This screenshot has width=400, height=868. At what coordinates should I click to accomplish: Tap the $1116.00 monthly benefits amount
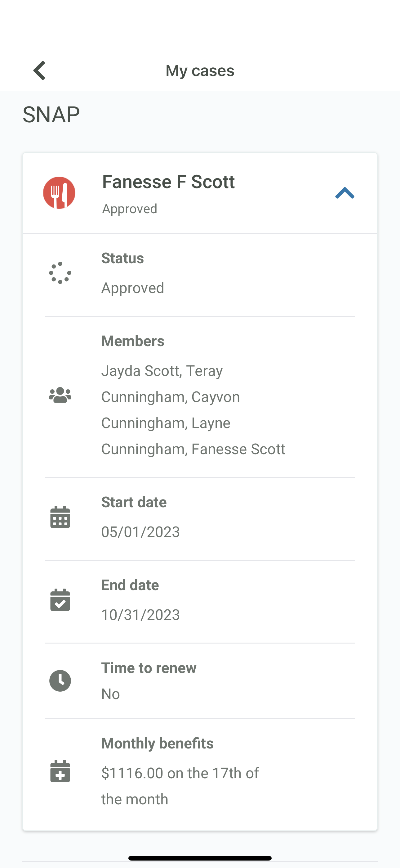pyautogui.click(x=132, y=773)
